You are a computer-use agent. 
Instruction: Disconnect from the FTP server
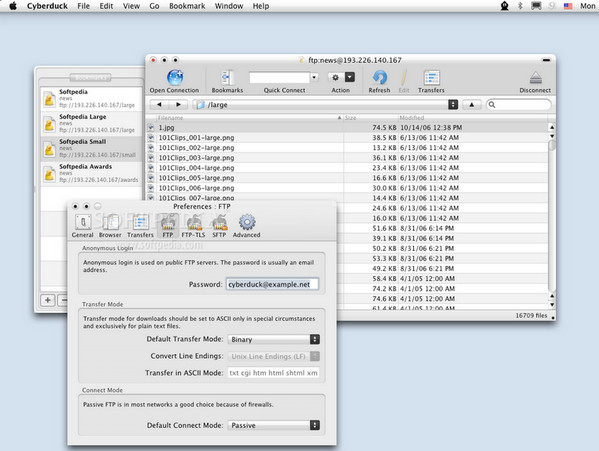(535, 78)
